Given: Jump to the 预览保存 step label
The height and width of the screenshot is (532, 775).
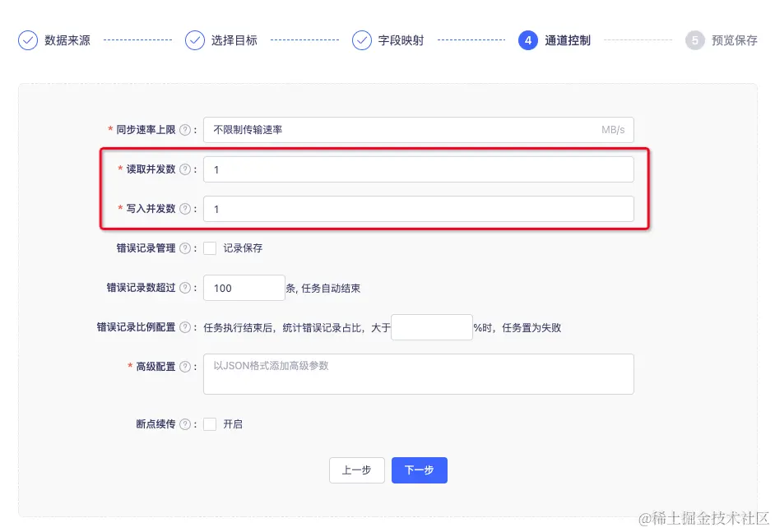Looking at the screenshot, I should [735, 40].
